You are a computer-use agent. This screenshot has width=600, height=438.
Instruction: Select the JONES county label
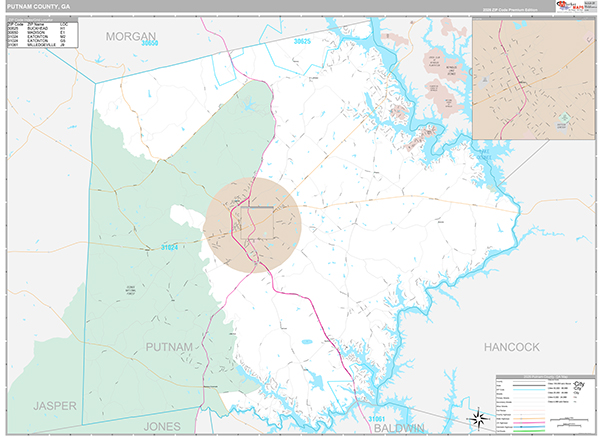(162, 427)
